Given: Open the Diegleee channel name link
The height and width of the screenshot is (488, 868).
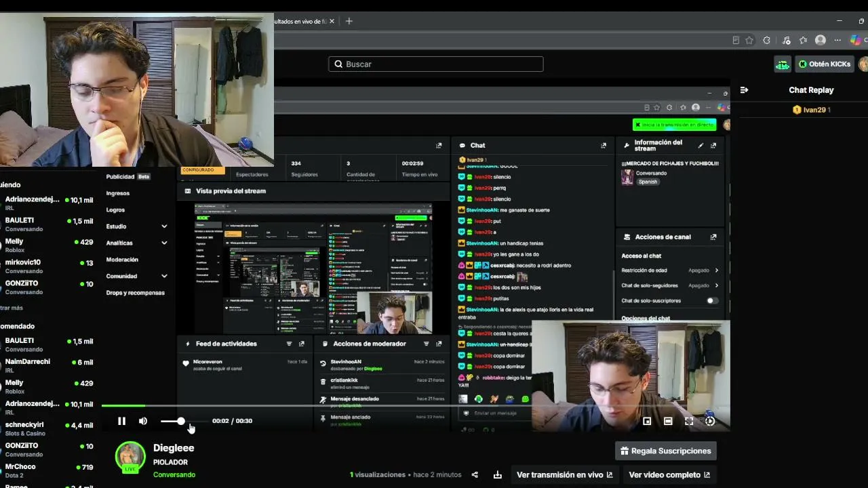Looking at the screenshot, I should 174,448.
